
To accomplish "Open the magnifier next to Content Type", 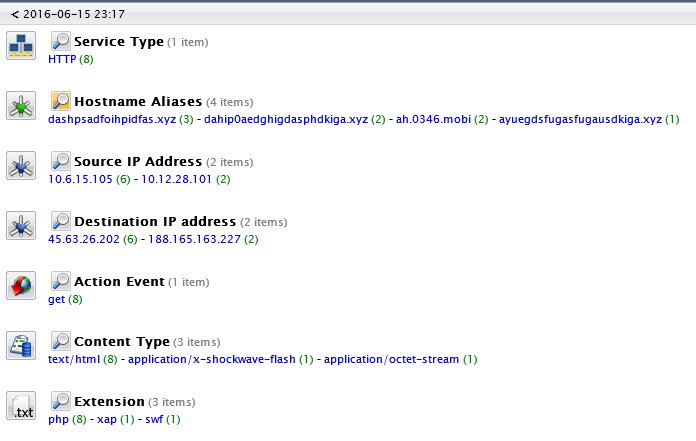I will (x=60, y=341).
